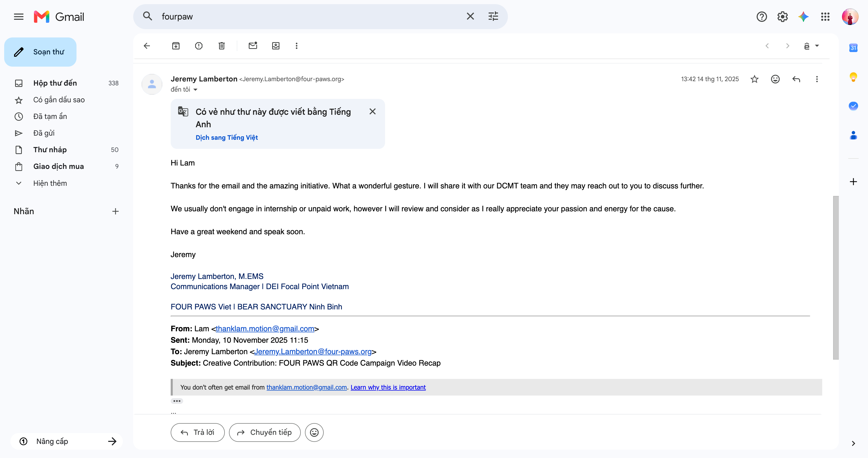Go to the older conversation arrow
Viewport: 868px width, 458px height.
(788, 46)
